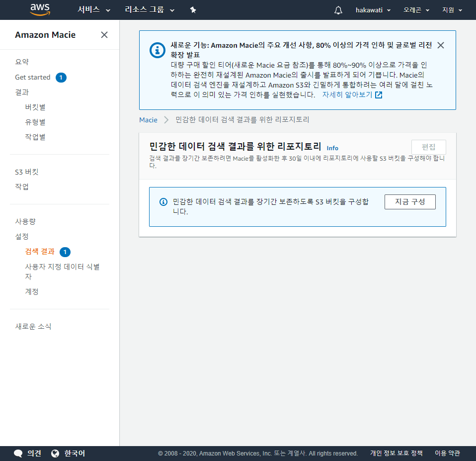View findings 버킷별 by bucket
Image resolution: width=476 pixels, height=461 pixels.
pyautogui.click(x=35, y=107)
